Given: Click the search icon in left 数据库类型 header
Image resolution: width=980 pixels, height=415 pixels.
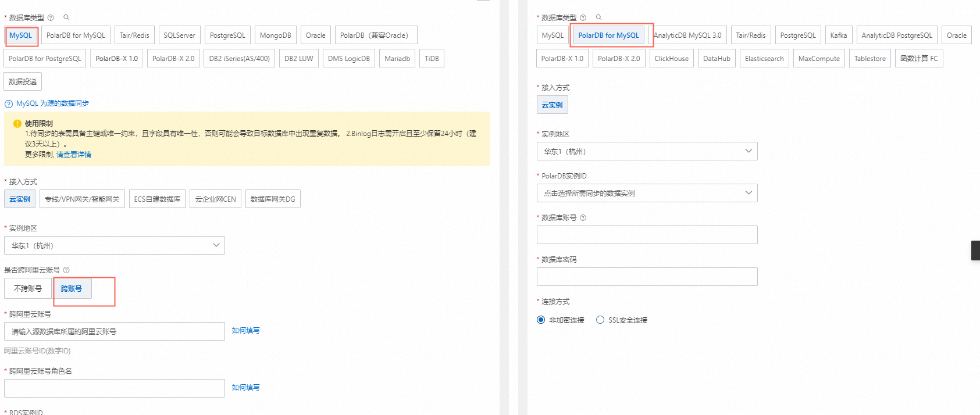Looking at the screenshot, I should [66, 17].
